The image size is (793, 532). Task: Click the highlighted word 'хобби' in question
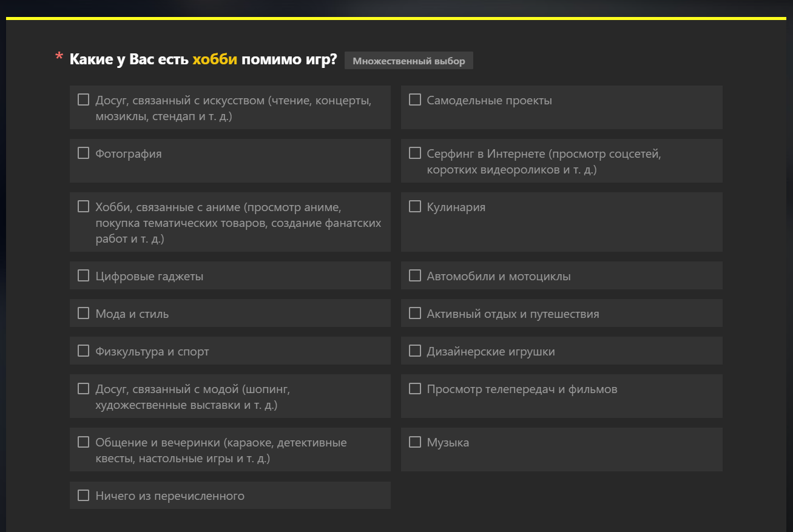point(214,59)
